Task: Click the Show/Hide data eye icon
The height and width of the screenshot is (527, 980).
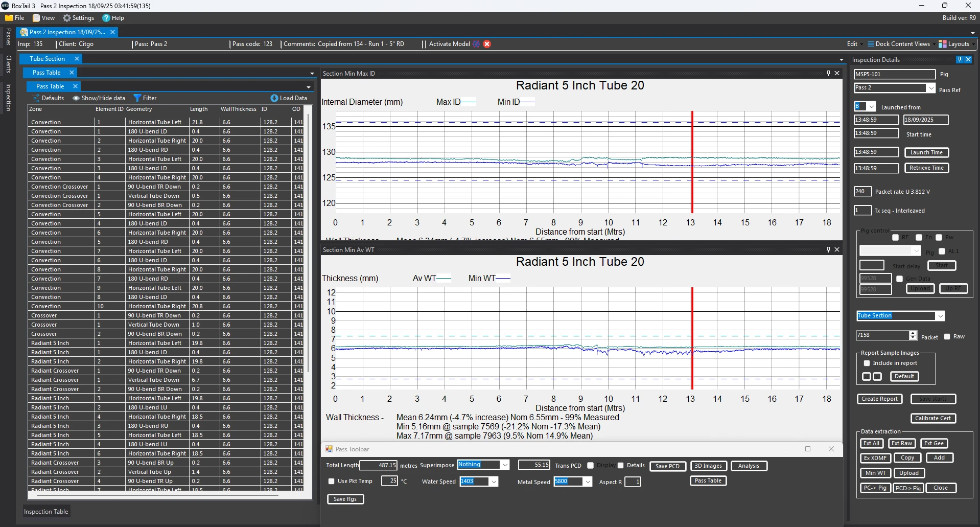Action: (76, 98)
